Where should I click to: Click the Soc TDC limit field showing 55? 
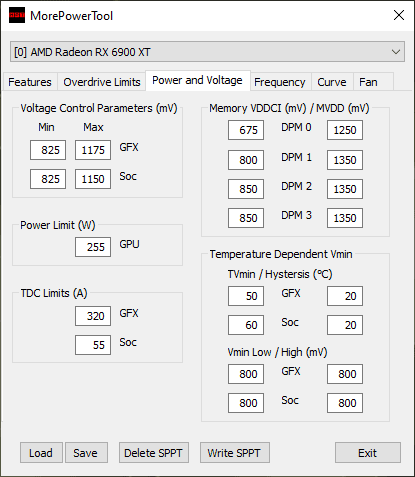click(x=93, y=345)
